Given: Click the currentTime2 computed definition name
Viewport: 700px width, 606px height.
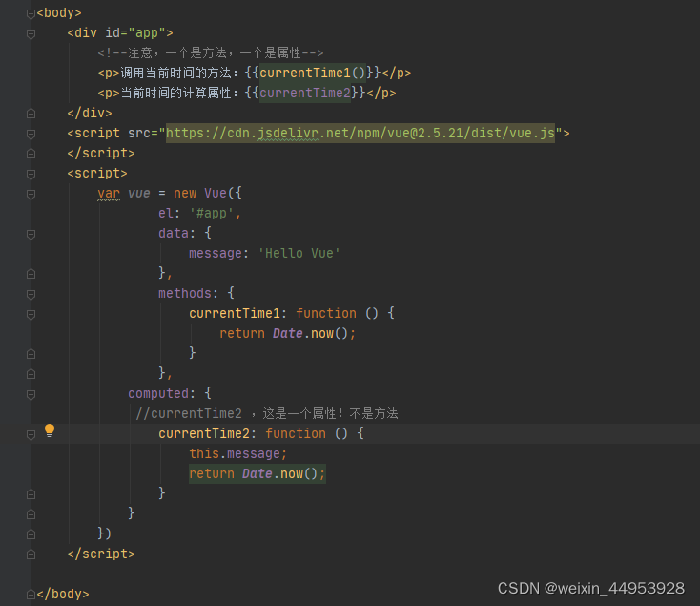Looking at the screenshot, I should pyautogui.click(x=204, y=433).
